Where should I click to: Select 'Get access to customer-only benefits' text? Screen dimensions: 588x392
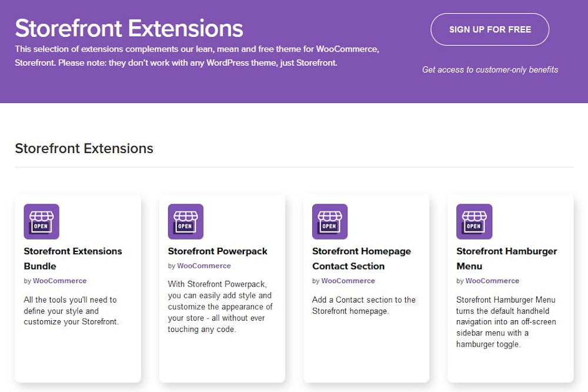(490, 69)
